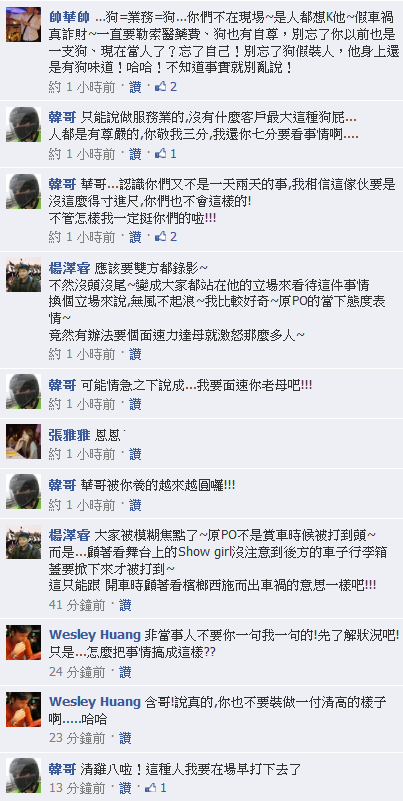Open 帥華帥's profile picture
The image size is (403, 801).
click(23, 25)
